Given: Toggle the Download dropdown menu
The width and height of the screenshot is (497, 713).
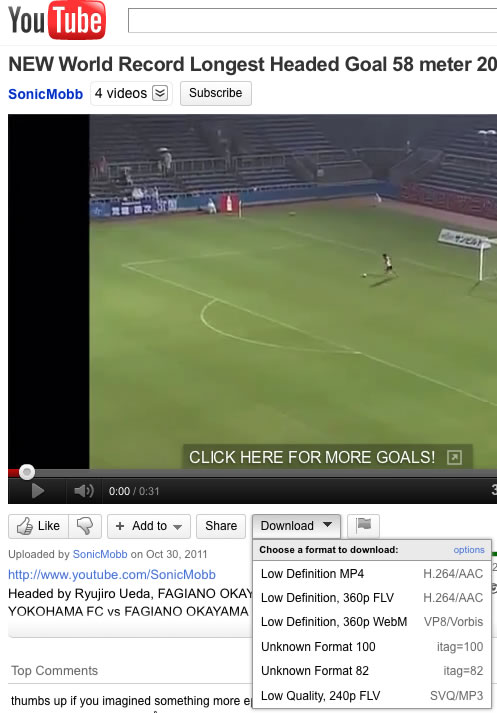Looking at the screenshot, I should [x=296, y=526].
